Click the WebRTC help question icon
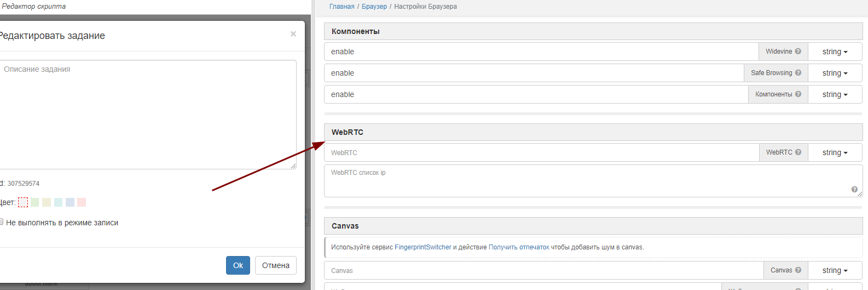 [798, 152]
